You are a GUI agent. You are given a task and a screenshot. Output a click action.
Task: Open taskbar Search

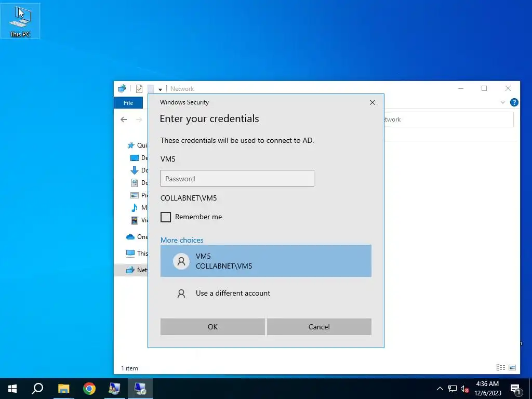pos(37,389)
